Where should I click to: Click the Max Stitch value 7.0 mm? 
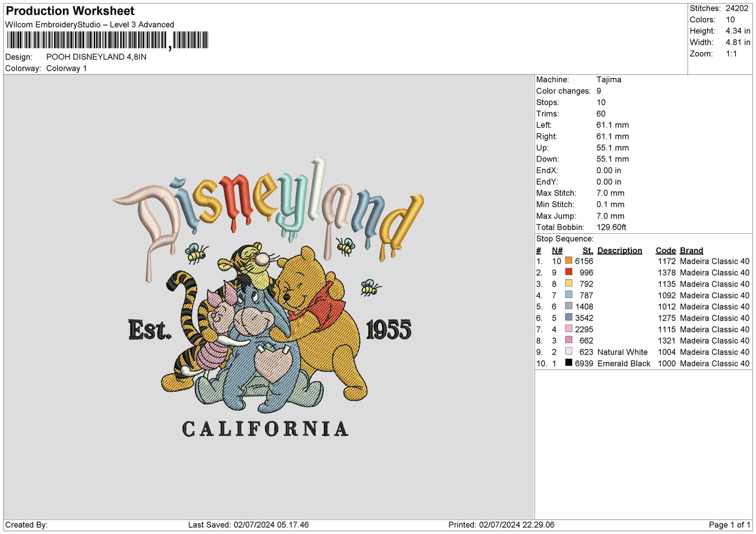(x=611, y=194)
